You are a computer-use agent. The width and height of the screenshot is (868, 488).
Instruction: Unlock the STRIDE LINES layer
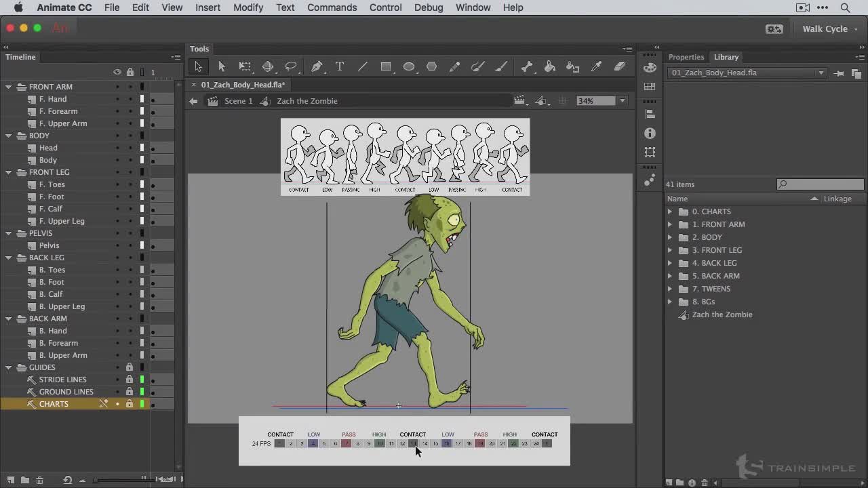(x=130, y=380)
